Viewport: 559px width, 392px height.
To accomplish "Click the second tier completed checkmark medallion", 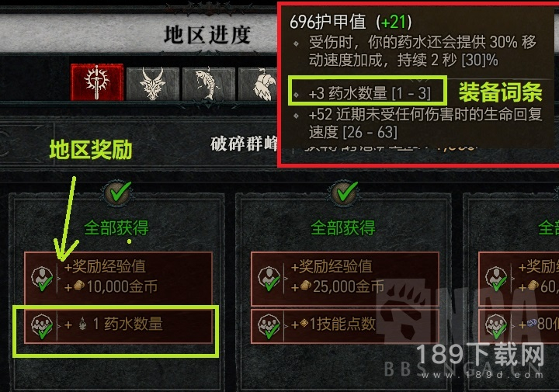I will coord(345,193).
